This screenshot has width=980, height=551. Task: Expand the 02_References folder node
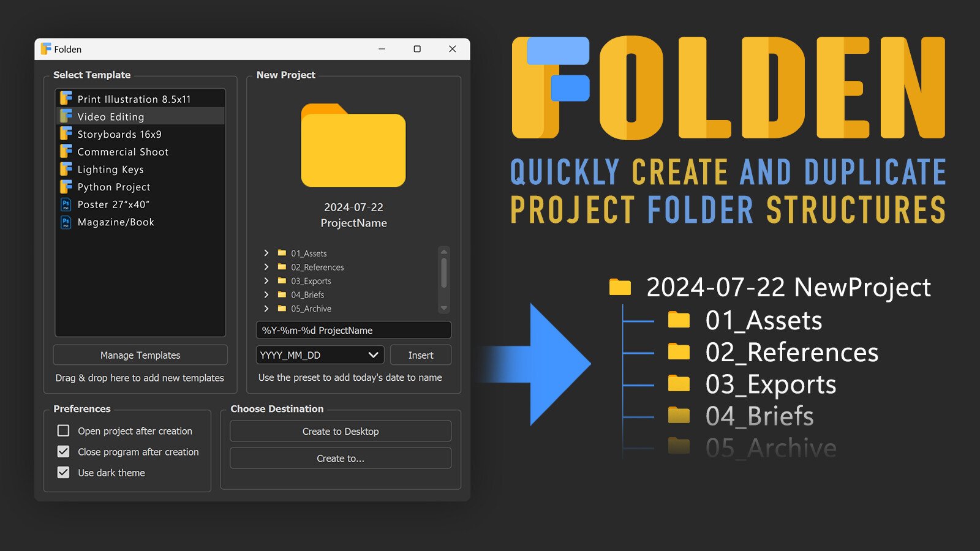(x=266, y=267)
